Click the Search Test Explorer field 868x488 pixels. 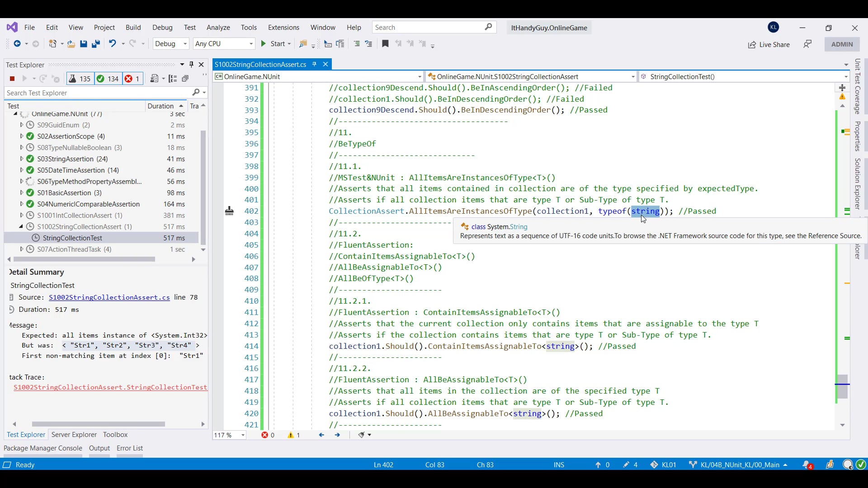tap(97, 93)
